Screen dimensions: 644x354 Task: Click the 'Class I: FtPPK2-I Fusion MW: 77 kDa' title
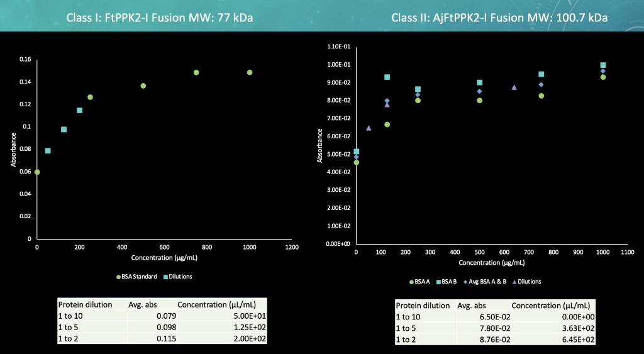coord(160,18)
